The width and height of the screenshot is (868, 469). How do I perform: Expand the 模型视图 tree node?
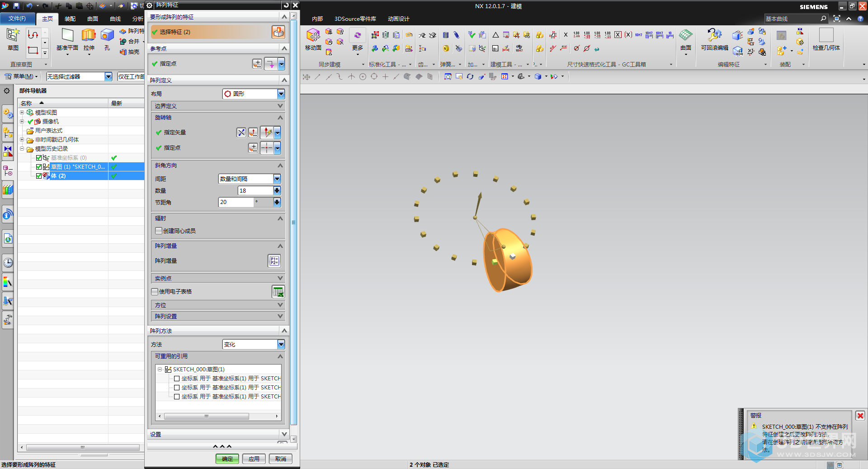click(x=22, y=112)
